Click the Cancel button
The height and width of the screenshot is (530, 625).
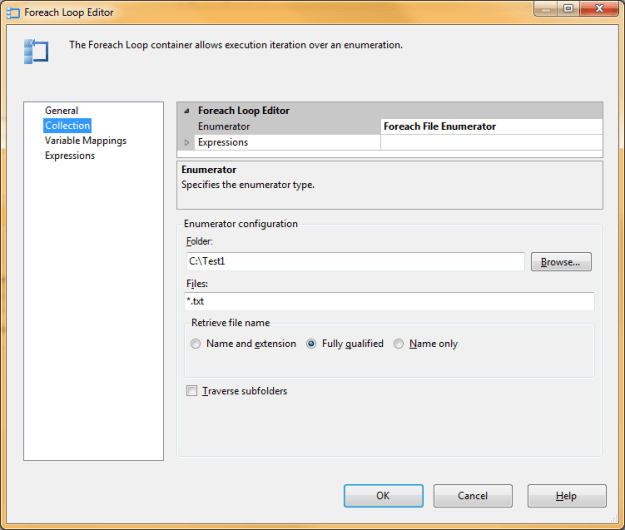[x=473, y=496]
